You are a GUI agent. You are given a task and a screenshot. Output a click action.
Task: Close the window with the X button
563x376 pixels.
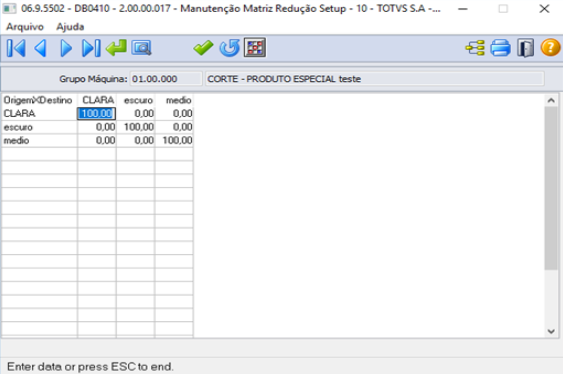coord(544,9)
